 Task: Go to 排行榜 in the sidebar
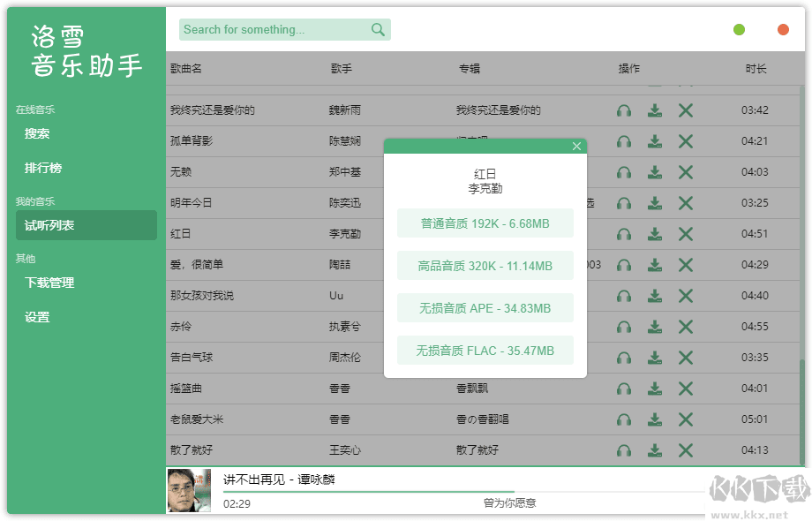(x=43, y=168)
